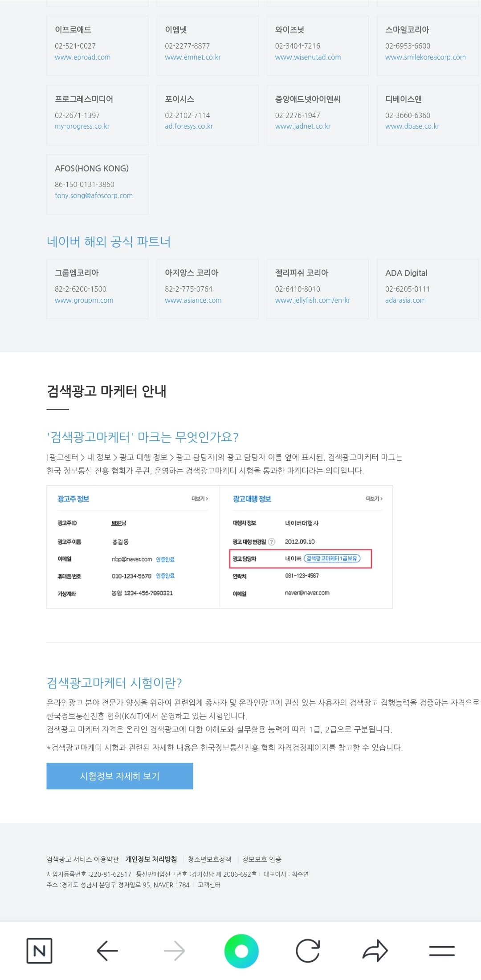Click the 검색광고마케터 시험이란? heading
The image size is (481, 980).
[114, 683]
